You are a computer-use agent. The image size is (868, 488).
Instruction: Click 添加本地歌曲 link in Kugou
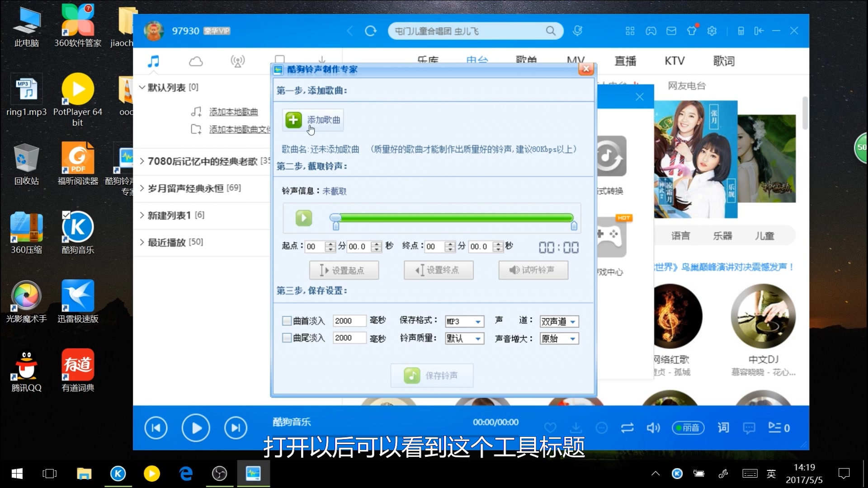(x=233, y=112)
